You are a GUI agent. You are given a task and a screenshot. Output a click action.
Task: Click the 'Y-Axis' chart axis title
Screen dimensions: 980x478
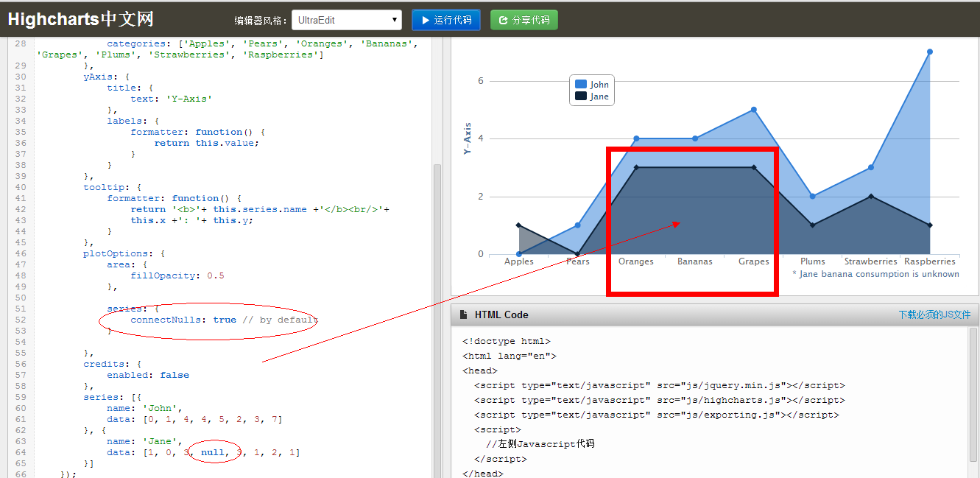pyautogui.click(x=467, y=138)
